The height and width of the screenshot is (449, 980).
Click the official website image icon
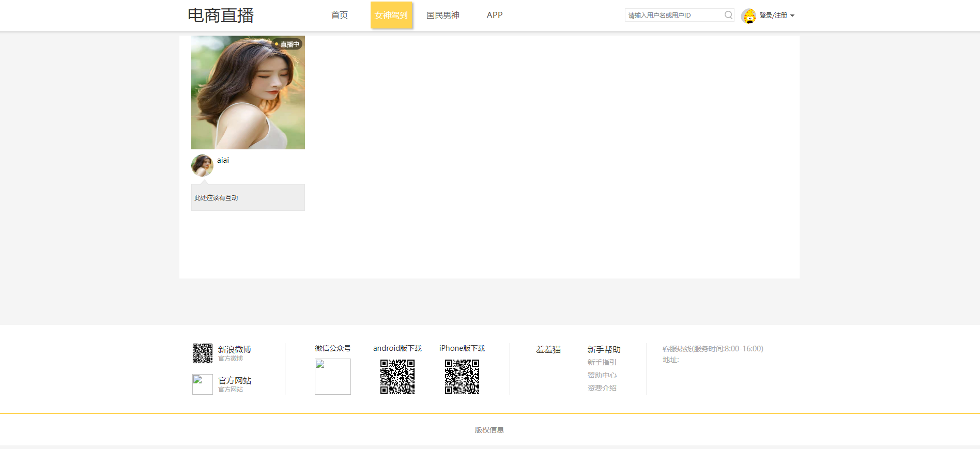203,384
